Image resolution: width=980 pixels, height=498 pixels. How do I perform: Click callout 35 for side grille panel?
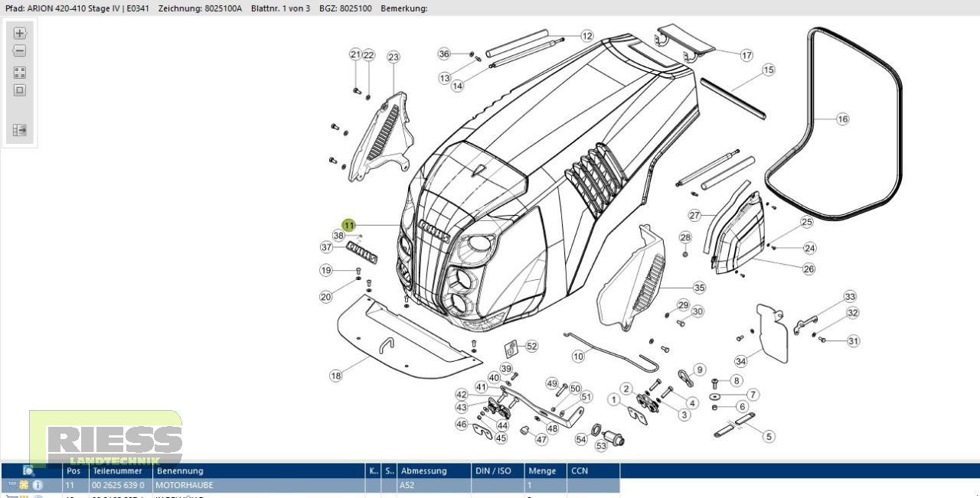coord(699,288)
